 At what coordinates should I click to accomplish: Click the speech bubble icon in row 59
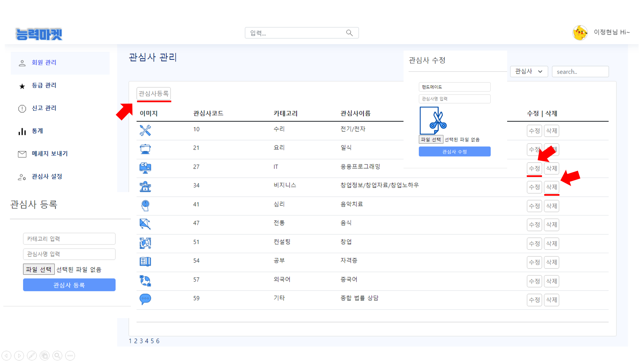coord(145,299)
